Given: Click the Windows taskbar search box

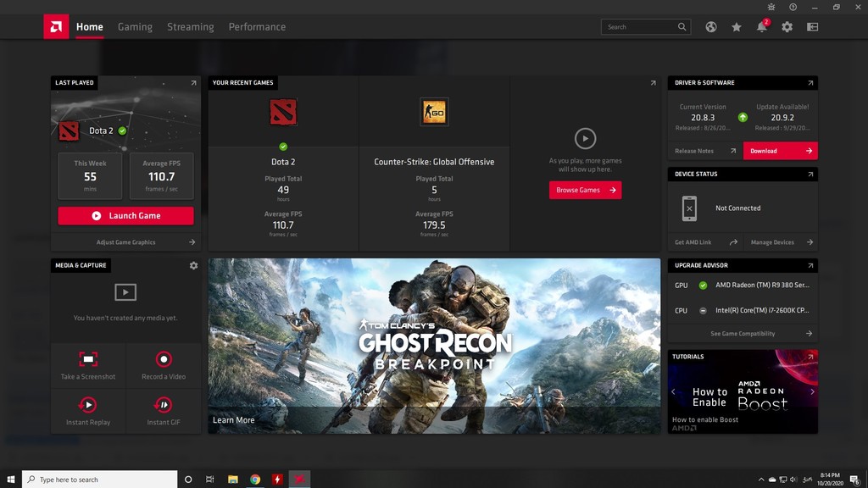Looking at the screenshot, I should (x=100, y=480).
